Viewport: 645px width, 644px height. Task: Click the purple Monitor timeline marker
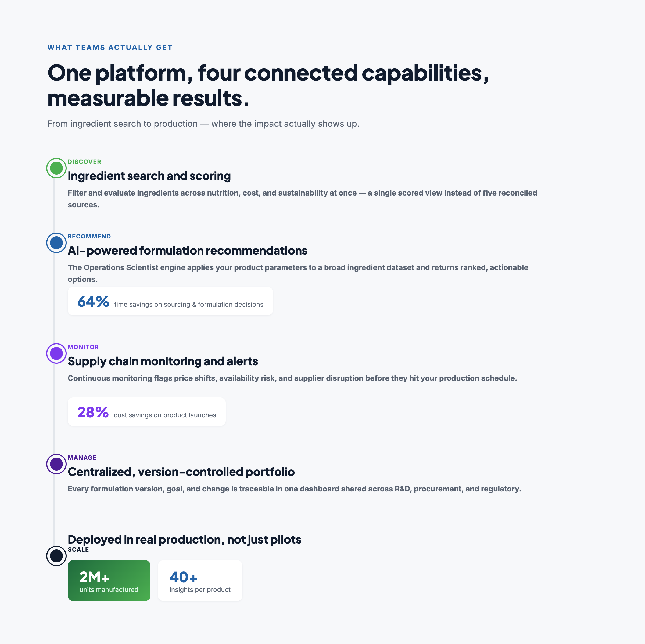pos(56,353)
